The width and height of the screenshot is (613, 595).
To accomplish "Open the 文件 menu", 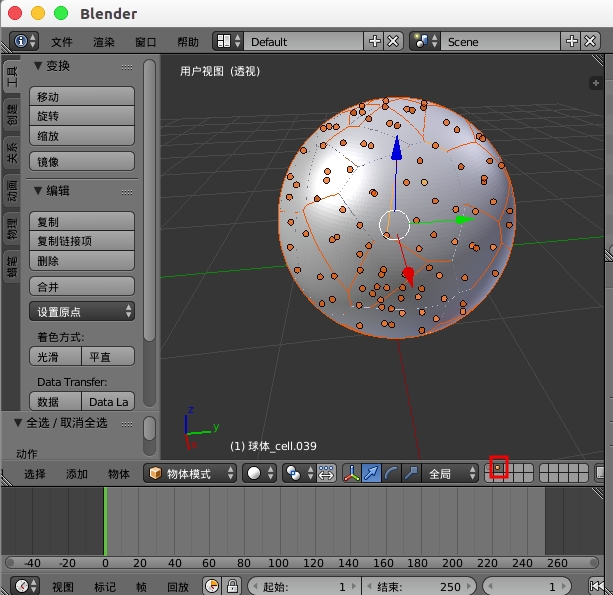I will (62, 41).
